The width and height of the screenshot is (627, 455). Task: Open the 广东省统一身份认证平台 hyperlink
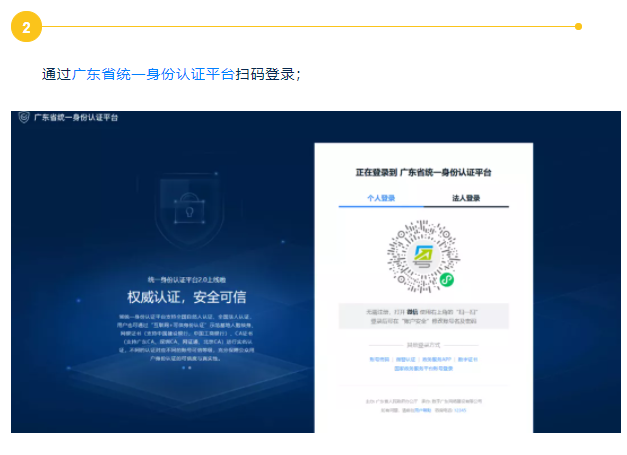153,74
